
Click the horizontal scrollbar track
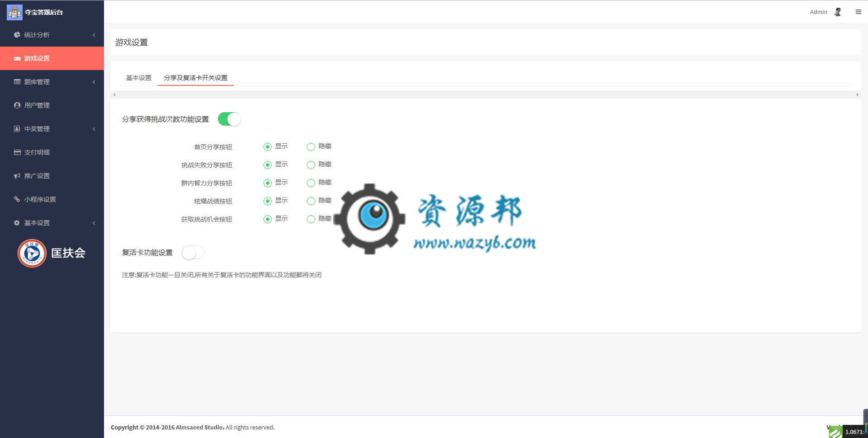click(x=486, y=94)
